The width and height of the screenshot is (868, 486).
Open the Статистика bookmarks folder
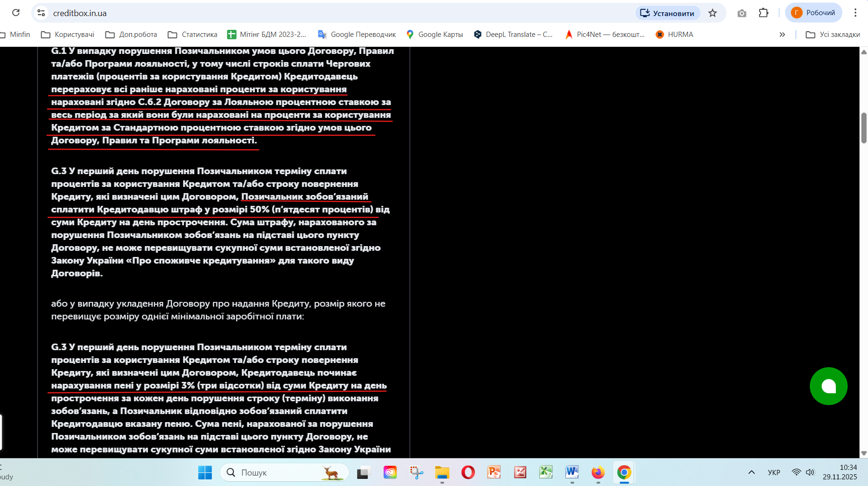pos(193,35)
